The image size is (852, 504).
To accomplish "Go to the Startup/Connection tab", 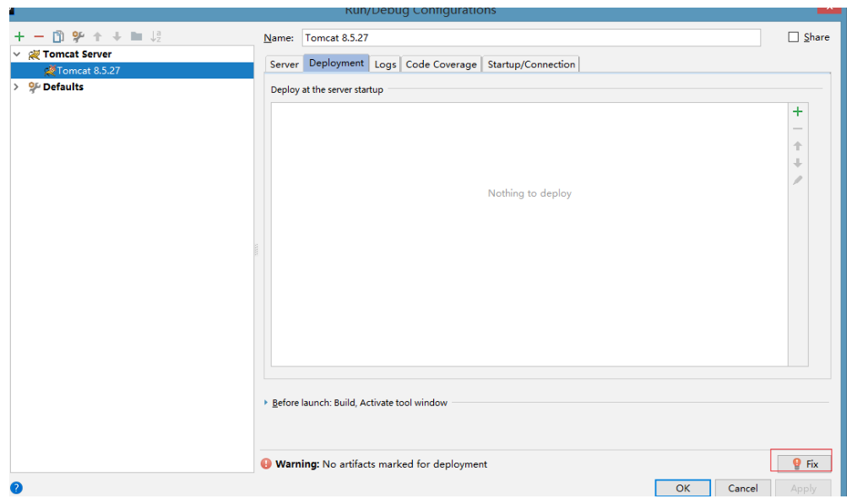I will pyautogui.click(x=531, y=64).
